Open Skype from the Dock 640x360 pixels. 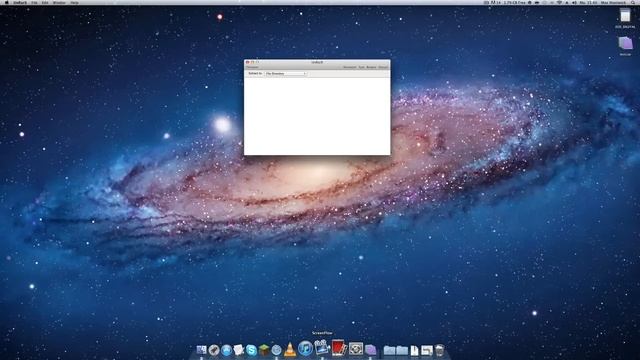[251, 350]
